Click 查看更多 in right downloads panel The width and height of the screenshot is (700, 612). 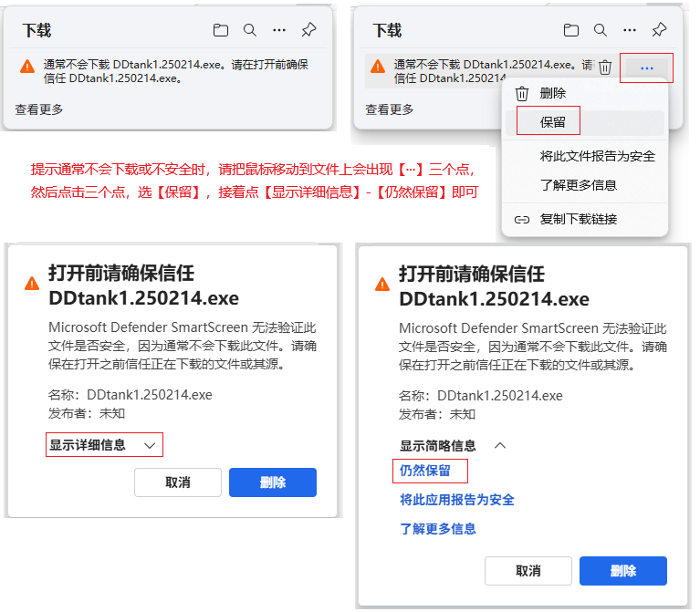(x=390, y=109)
